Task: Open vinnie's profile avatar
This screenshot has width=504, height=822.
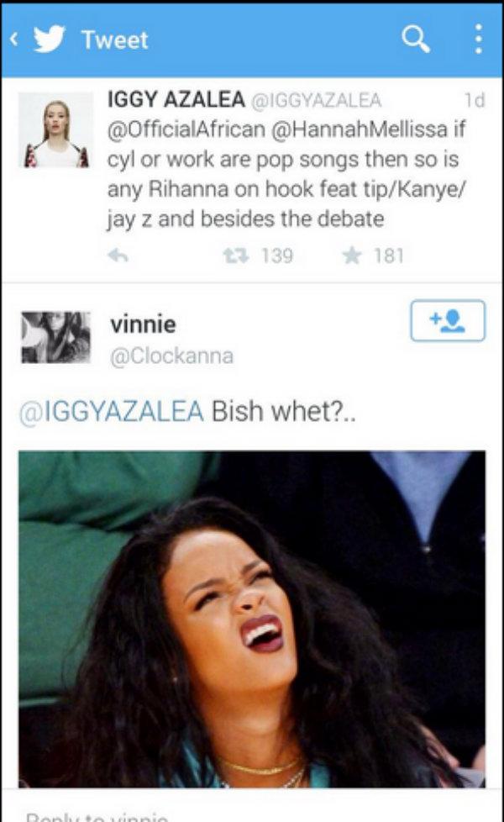Action: (x=56, y=338)
